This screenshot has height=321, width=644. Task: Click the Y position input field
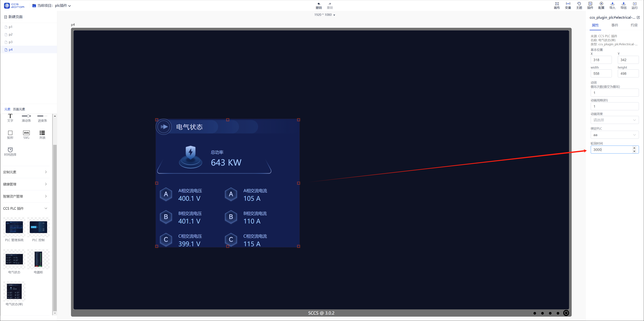point(628,60)
